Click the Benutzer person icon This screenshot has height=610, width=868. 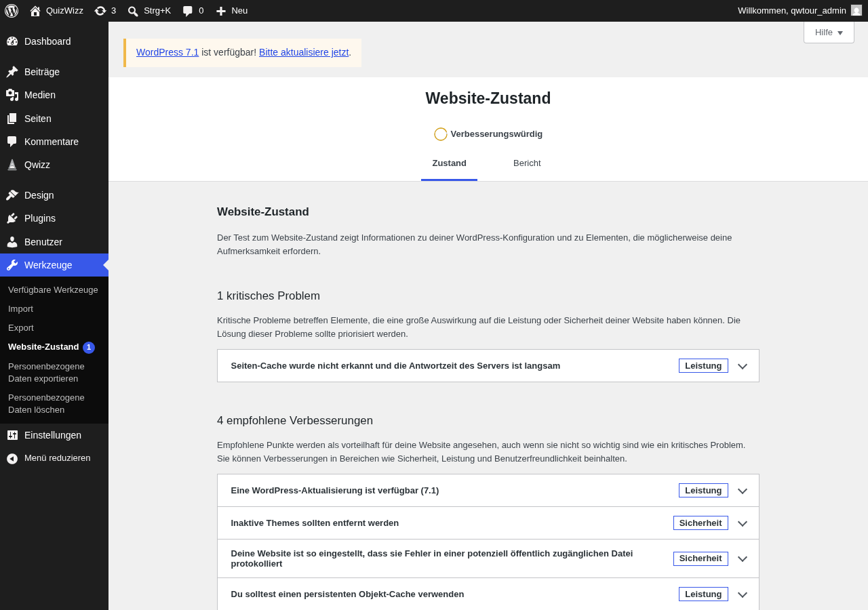point(12,242)
